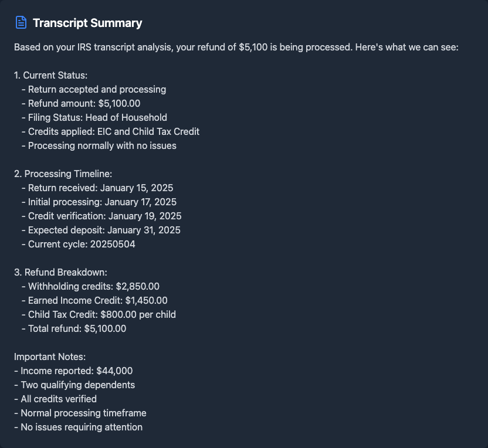Image resolution: width=488 pixels, height=448 pixels.
Task: Click the Withholding credits $2,850.00 line
Action: pos(94,286)
